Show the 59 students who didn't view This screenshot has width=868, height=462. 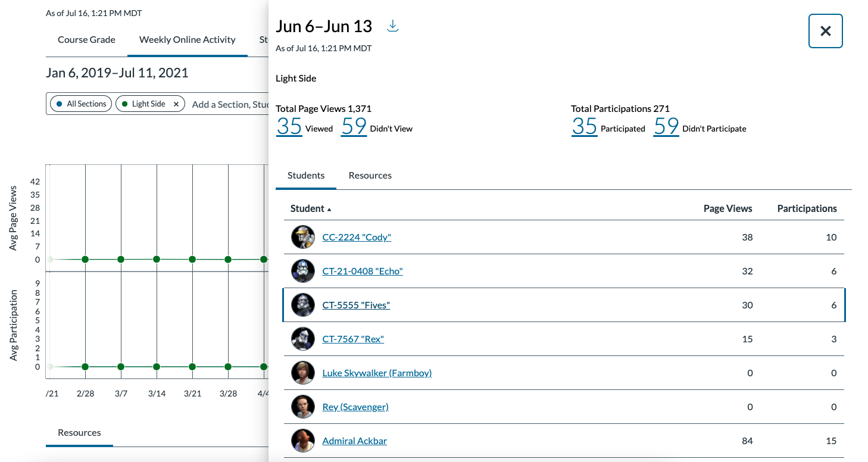pos(354,126)
